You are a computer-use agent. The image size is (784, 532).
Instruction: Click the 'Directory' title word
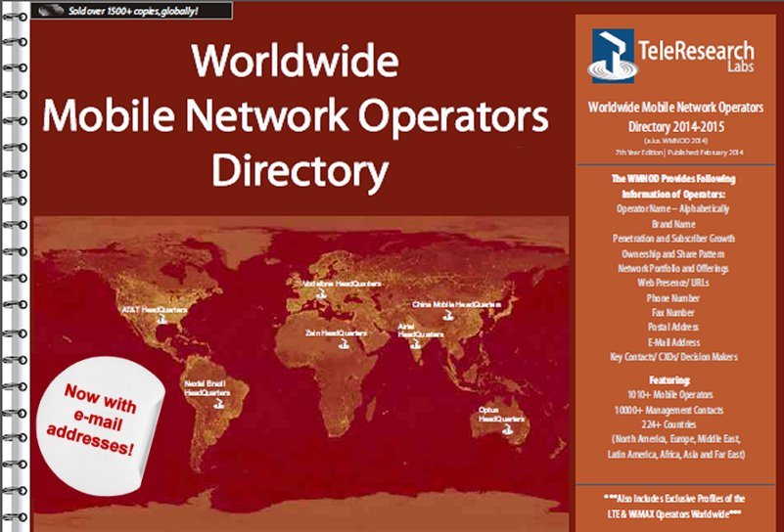tap(300, 171)
